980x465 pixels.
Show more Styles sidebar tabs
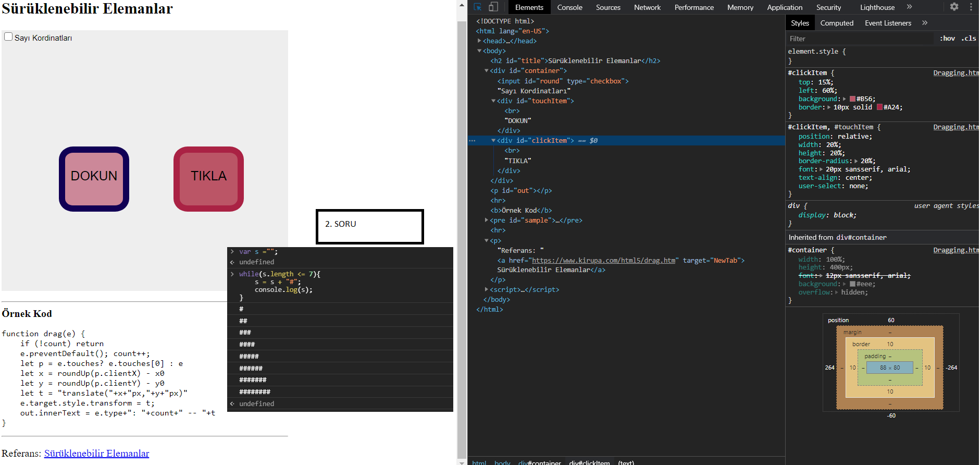[925, 23]
